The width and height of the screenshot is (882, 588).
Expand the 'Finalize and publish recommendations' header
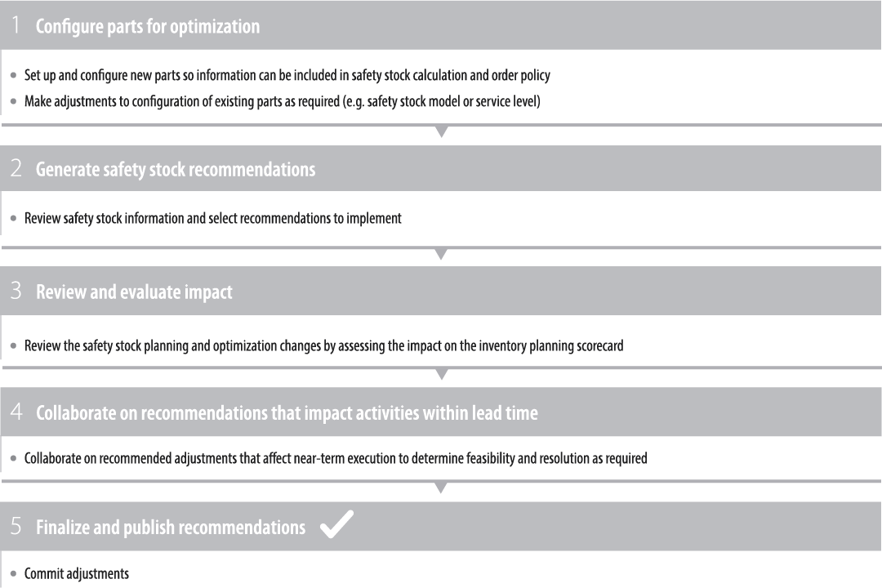[171, 527]
